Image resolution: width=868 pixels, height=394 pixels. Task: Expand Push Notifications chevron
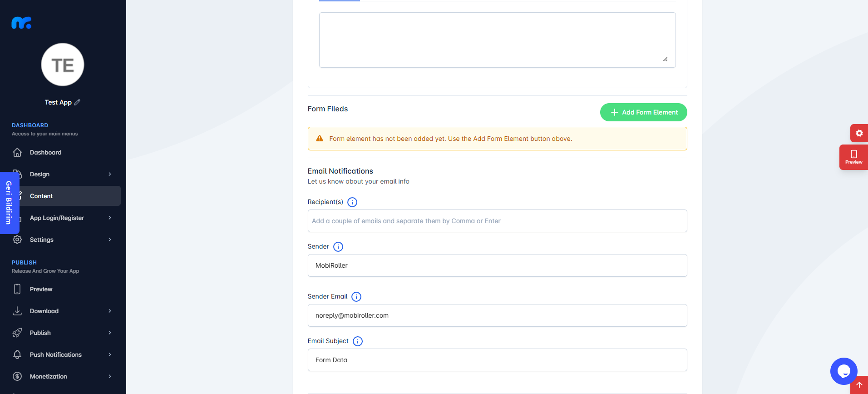(x=110, y=354)
